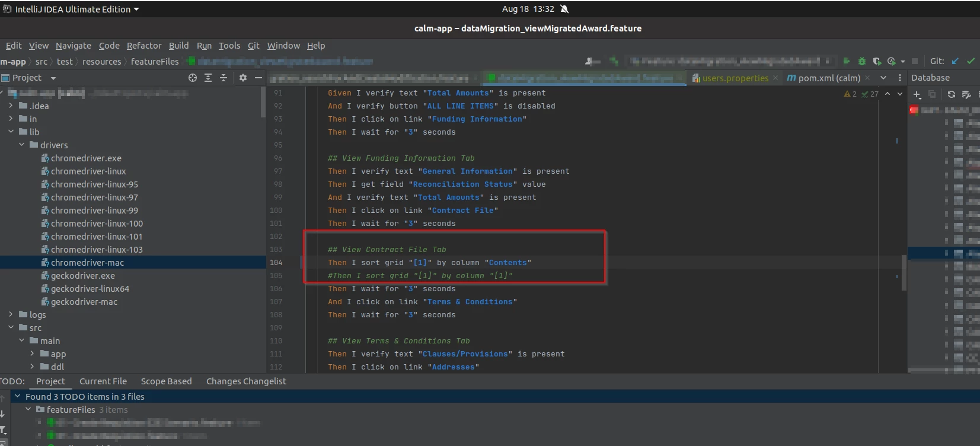Place cursor on line 104 sort grid step
980x446 pixels.
430,263
